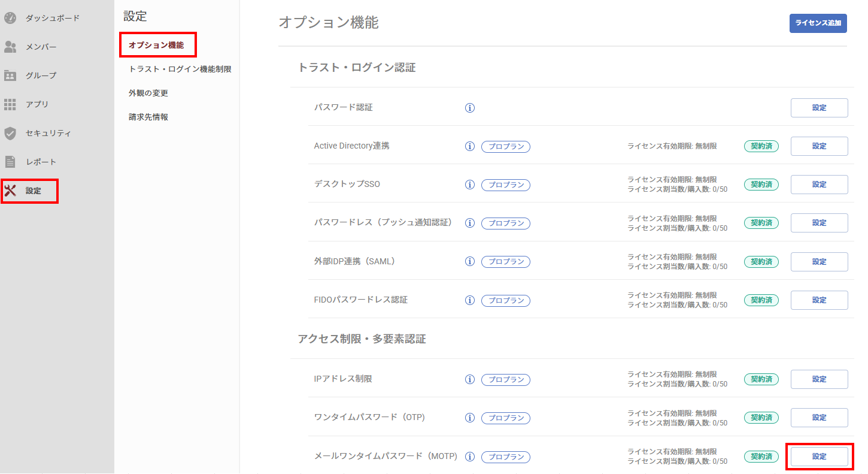868x474 pixels.
Task: Click the ライセンス追加 button
Action: [818, 23]
